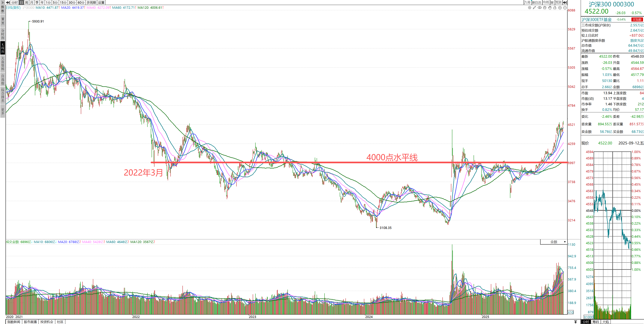Image resolution: width=644 pixels, height=324 pixels.
Task: Open chart settings gear icon
Action: [529, 8]
